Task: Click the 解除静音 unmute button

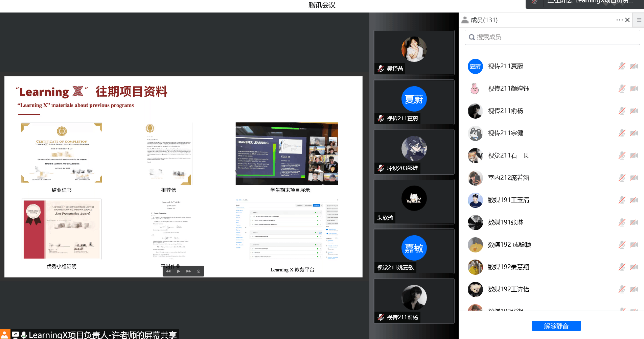Action: pyautogui.click(x=556, y=326)
